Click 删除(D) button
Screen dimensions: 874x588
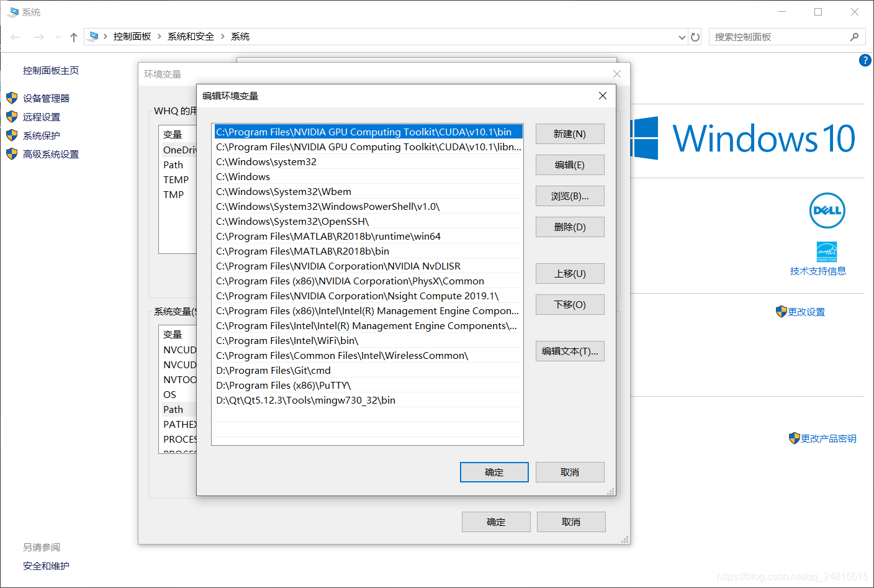(570, 227)
